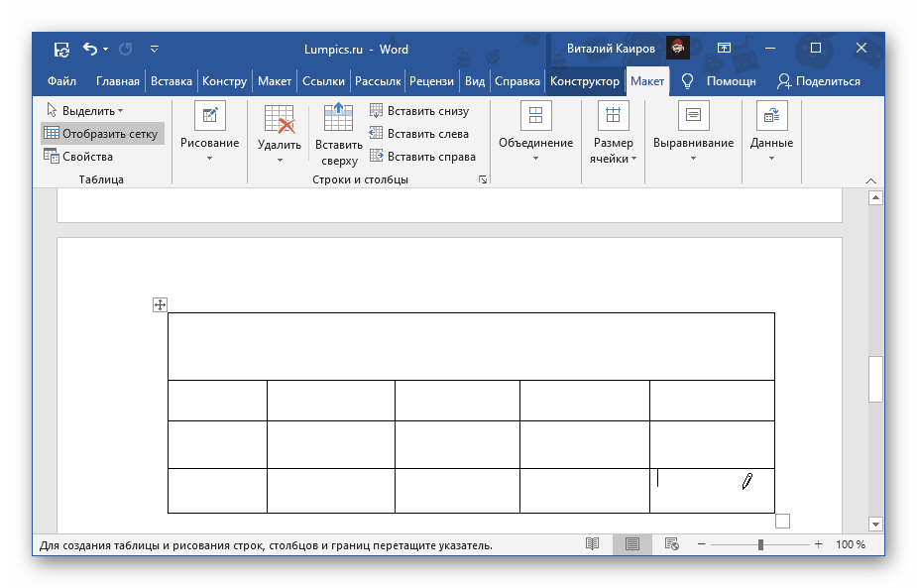Click the merged top row cell
The image size is (917, 588).
(x=471, y=346)
